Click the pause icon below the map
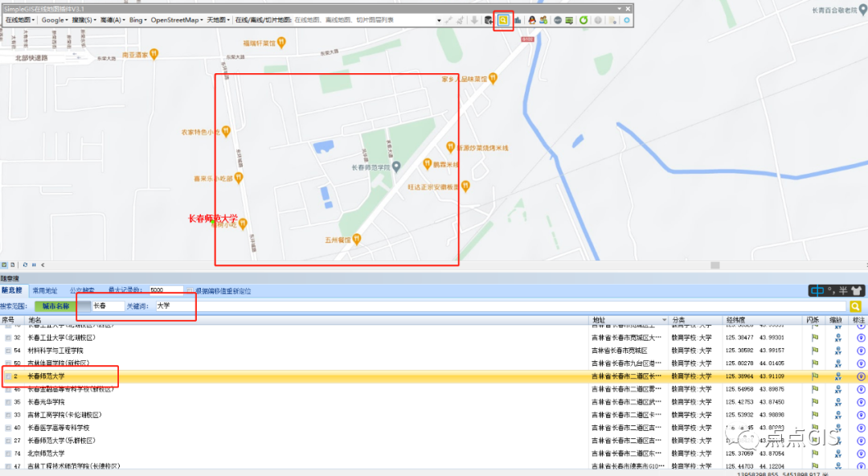 pyautogui.click(x=34, y=265)
